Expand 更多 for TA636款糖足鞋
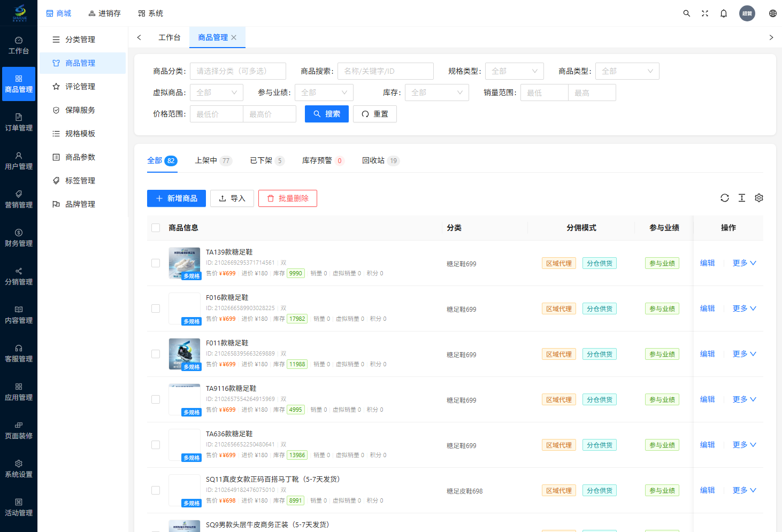The height and width of the screenshot is (532, 782). pyautogui.click(x=744, y=445)
